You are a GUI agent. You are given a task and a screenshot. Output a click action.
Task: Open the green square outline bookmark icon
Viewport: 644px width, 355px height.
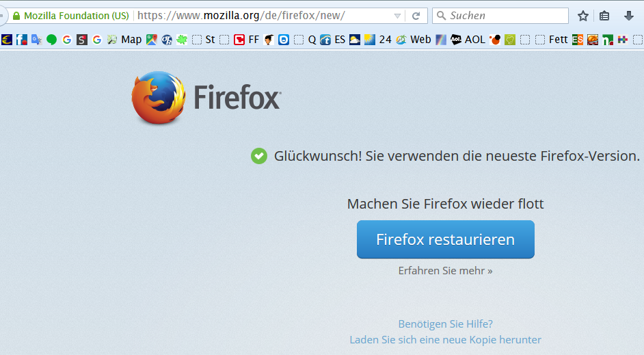click(510, 40)
